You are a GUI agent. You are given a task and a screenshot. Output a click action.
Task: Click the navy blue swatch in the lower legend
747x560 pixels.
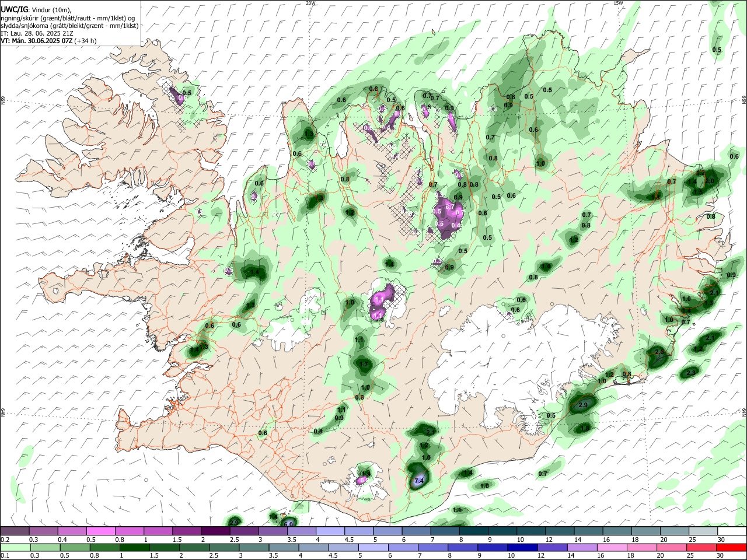point(522,547)
